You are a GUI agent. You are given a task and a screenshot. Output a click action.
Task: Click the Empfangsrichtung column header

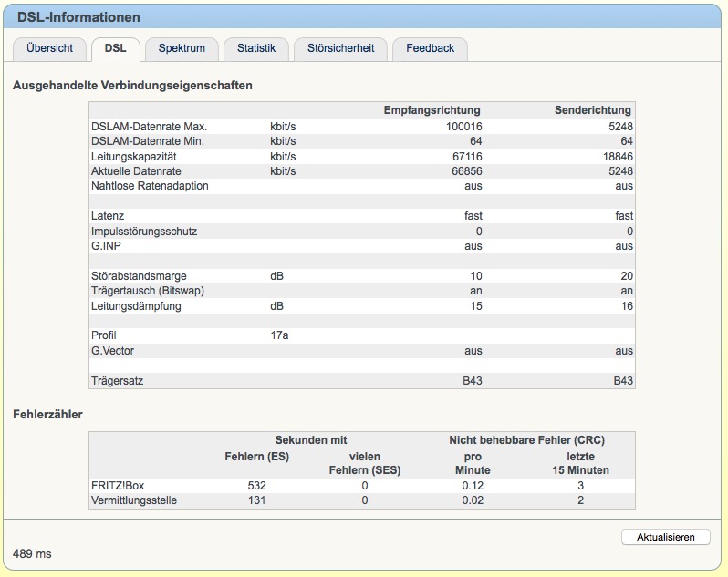pyautogui.click(x=432, y=110)
